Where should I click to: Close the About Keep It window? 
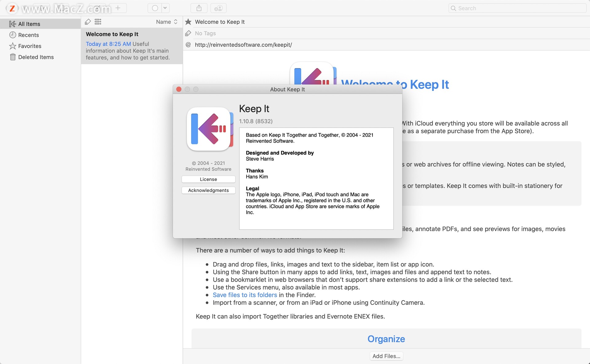click(x=179, y=89)
